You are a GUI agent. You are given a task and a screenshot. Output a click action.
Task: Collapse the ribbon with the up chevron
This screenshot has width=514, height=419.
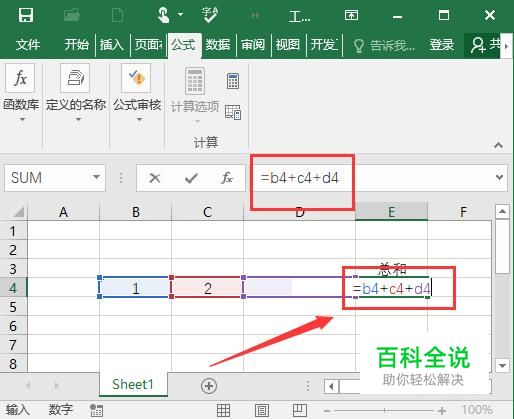498,145
